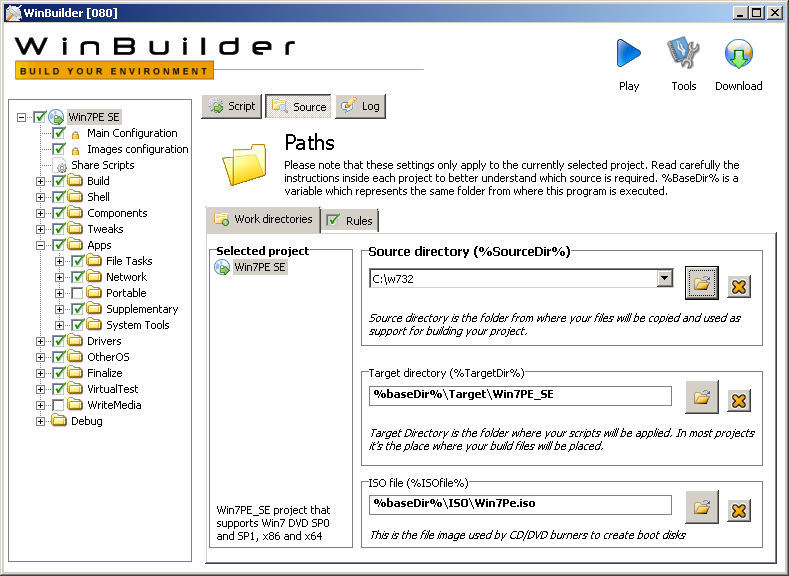Close the WinBuilder window
789x576 pixels.
[x=775, y=13]
